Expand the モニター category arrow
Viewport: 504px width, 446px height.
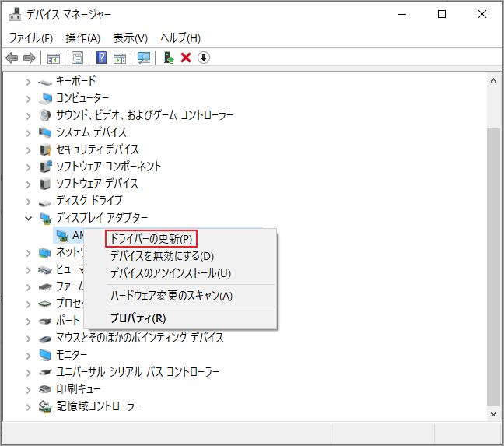(28, 356)
